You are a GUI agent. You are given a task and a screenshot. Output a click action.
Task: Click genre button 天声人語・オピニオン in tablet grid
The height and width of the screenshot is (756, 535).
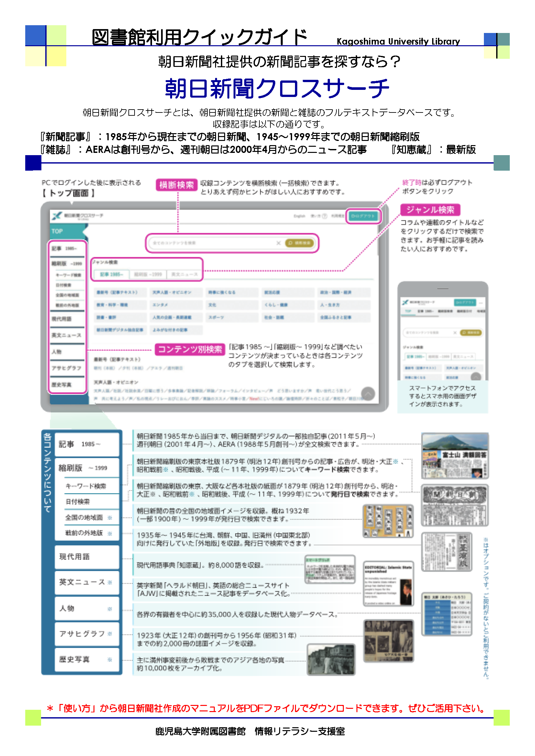pyautogui.click(x=176, y=293)
